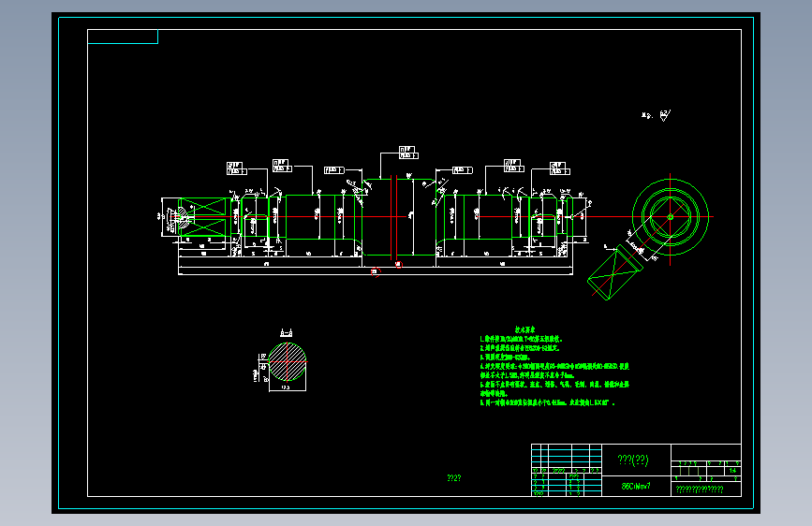Select the rightmost geometric tolerance frame
The image size is (812, 526).
point(560,168)
